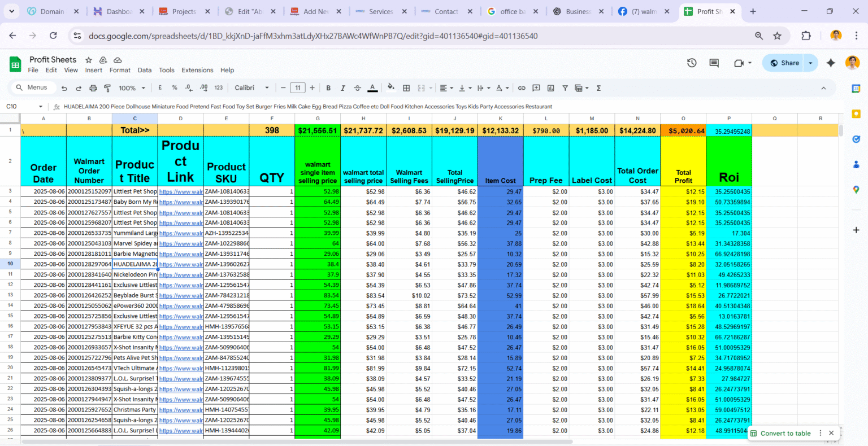
Task: Click the insert chart icon
Action: (550, 88)
